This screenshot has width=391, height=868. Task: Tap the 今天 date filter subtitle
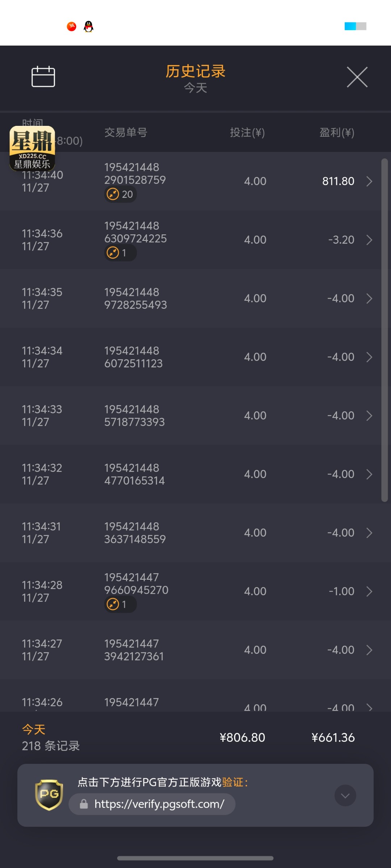[195, 88]
